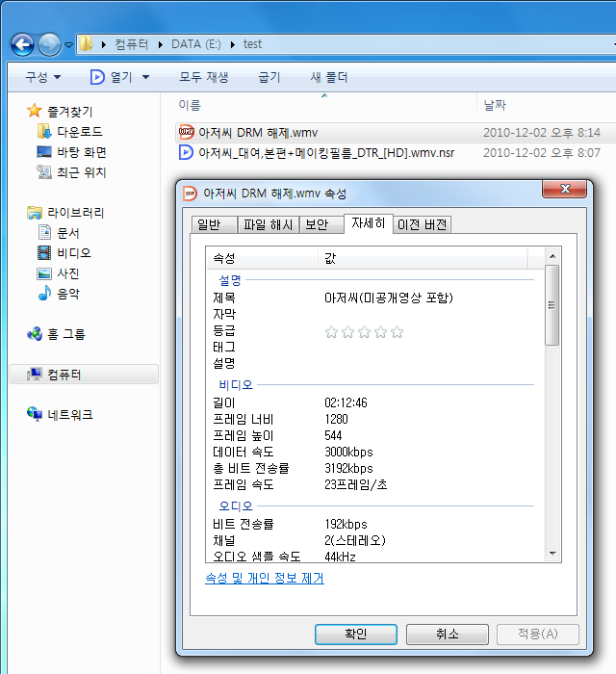
Task: Create a new folder with 새 폴더
Action: pos(328,77)
